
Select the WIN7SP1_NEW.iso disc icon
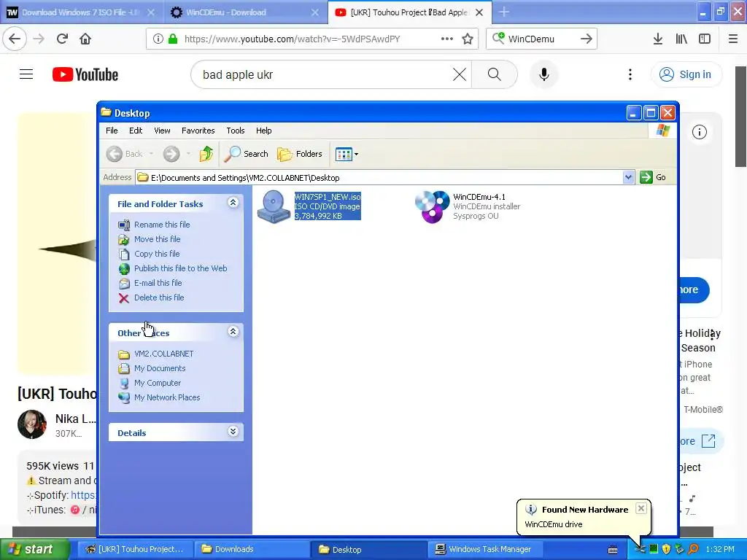274,206
